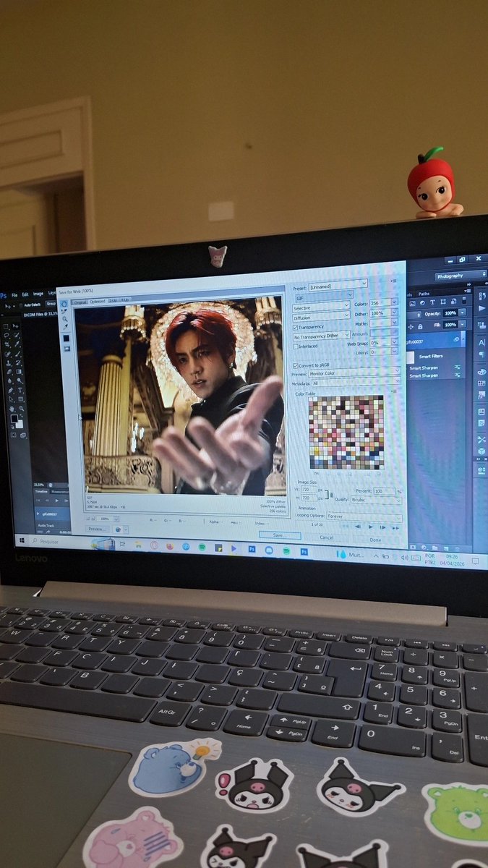Switch to the 4-Up tab
The width and height of the screenshot is (488, 868).
[x=124, y=299]
